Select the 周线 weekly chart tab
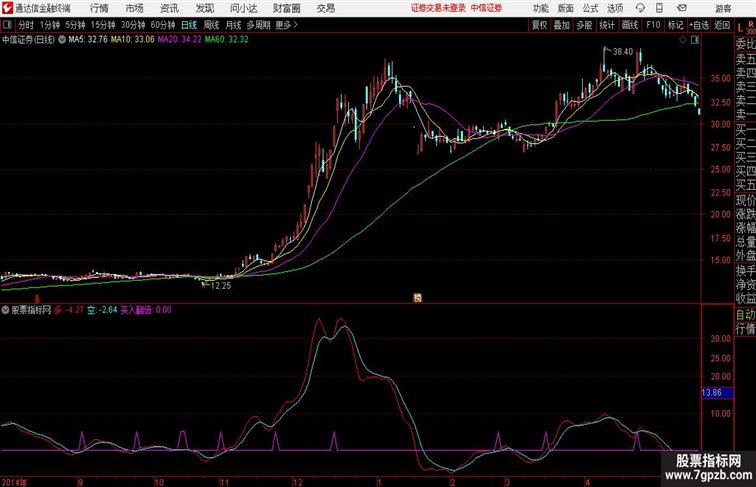 click(x=211, y=25)
